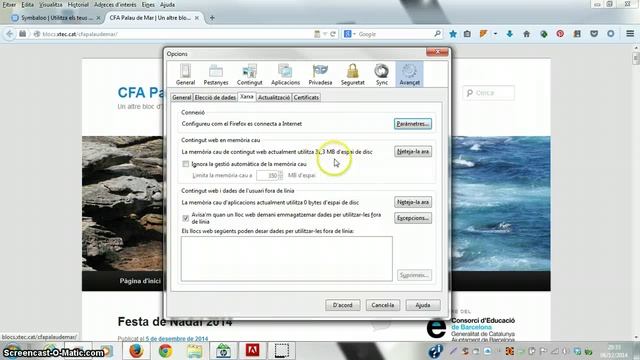This screenshot has height=360, width=640.
Task: Open the Aplicacions options panel
Action: point(285,74)
